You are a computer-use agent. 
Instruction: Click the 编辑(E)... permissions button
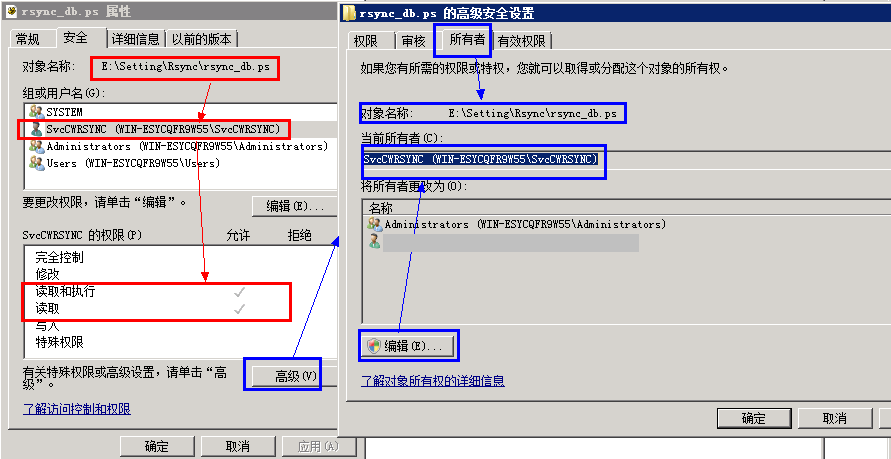(295, 206)
